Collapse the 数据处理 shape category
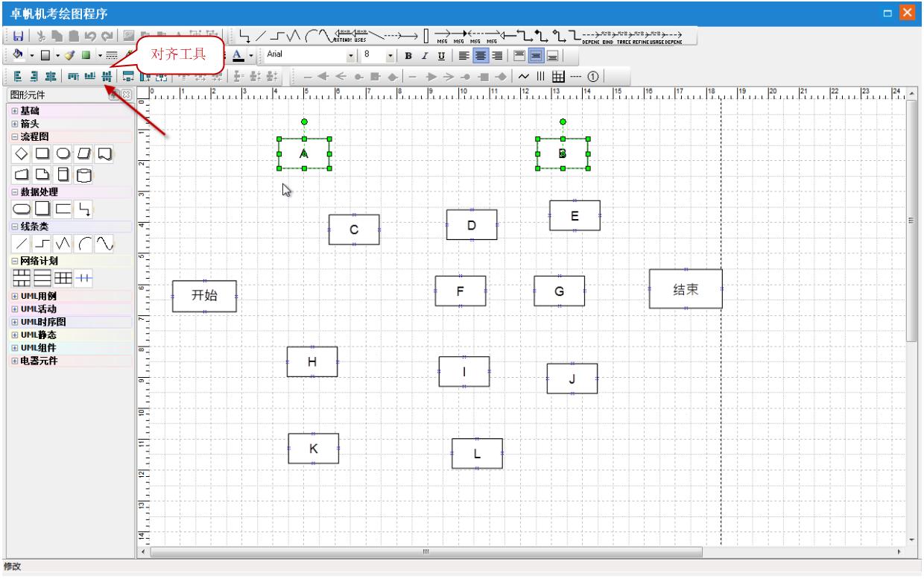 [x=15, y=192]
